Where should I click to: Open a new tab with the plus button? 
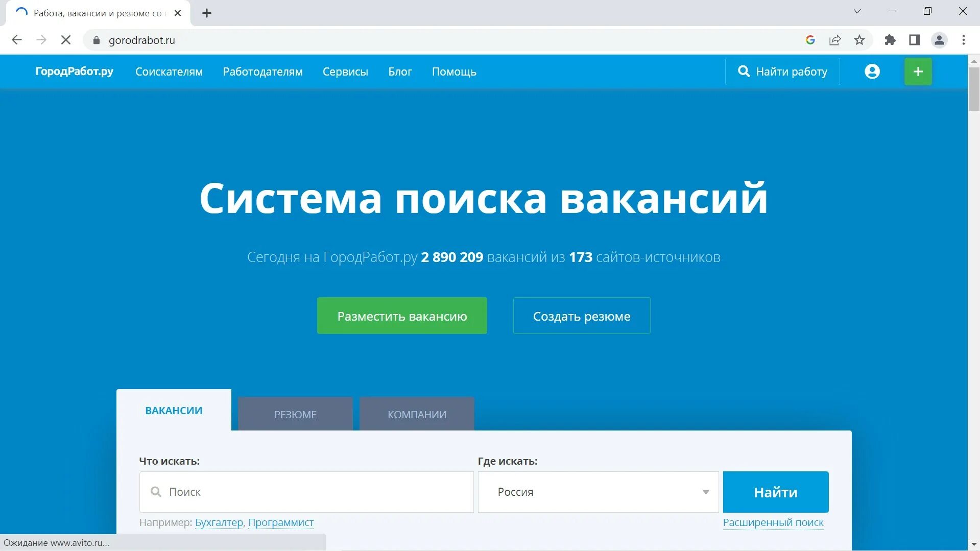pos(207,13)
